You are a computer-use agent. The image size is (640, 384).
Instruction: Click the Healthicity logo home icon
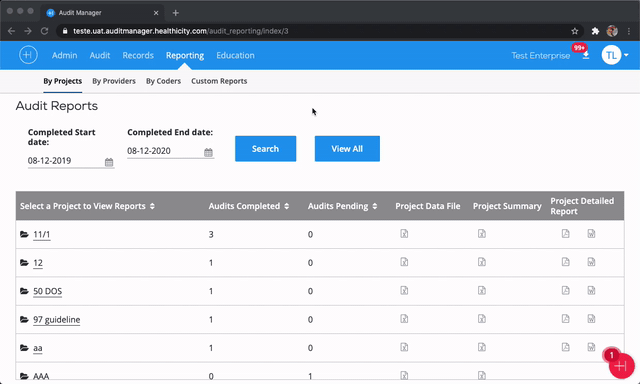click(x=28, y=55)
